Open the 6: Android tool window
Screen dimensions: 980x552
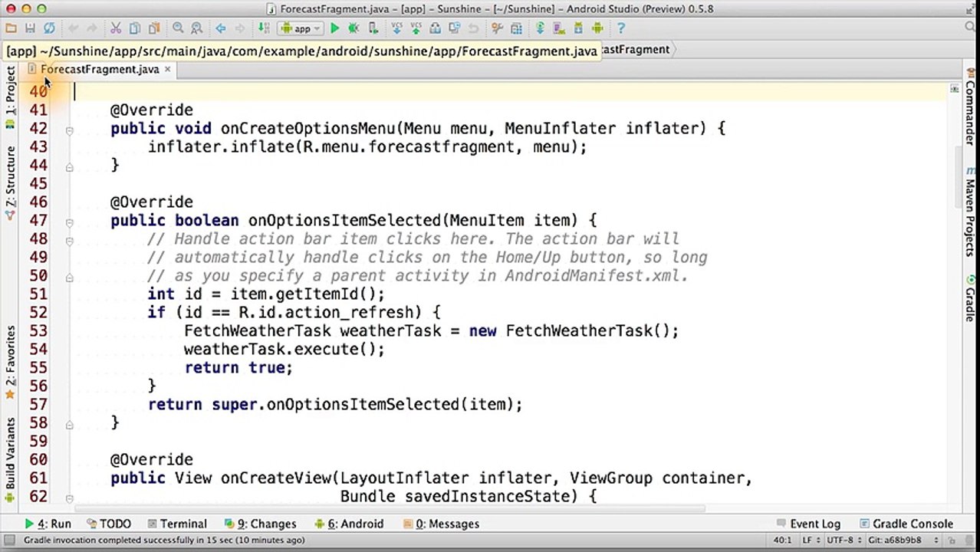pos(349,524)
